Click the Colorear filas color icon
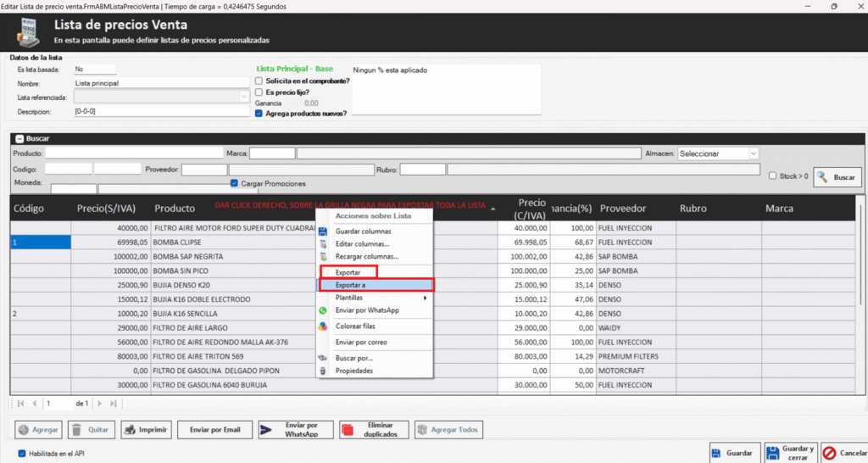 [x=322, y=326]
